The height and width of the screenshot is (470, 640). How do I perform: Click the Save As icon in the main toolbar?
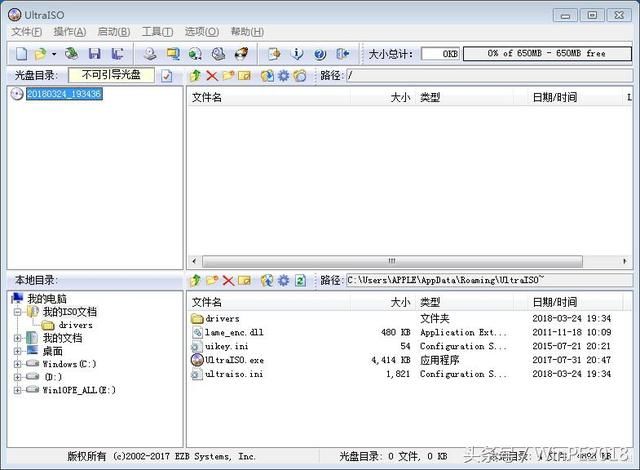[x=118, y=54]
